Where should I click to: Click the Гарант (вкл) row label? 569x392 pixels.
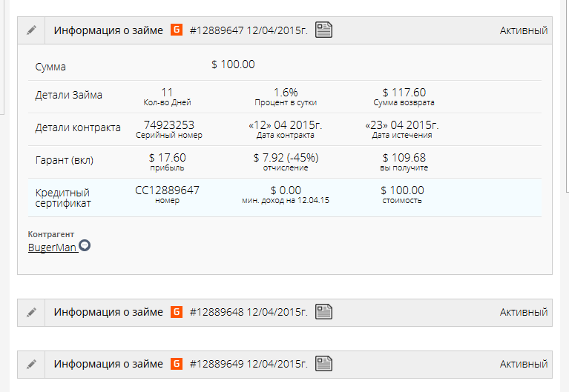[65, 160]
